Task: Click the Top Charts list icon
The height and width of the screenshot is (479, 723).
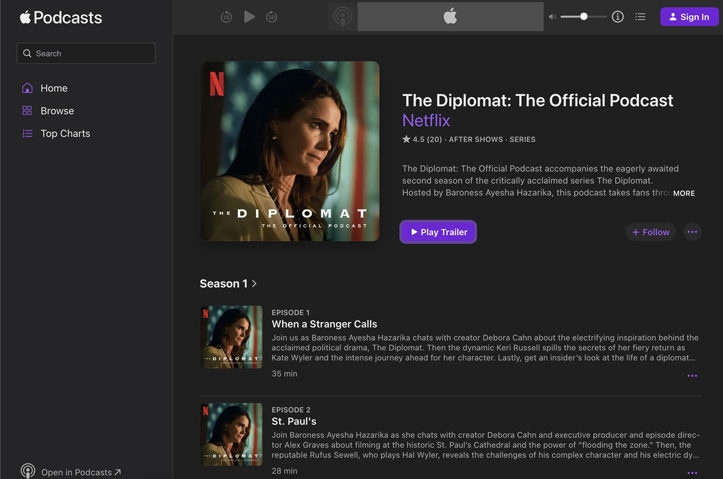Action: [x=27, y=133]
